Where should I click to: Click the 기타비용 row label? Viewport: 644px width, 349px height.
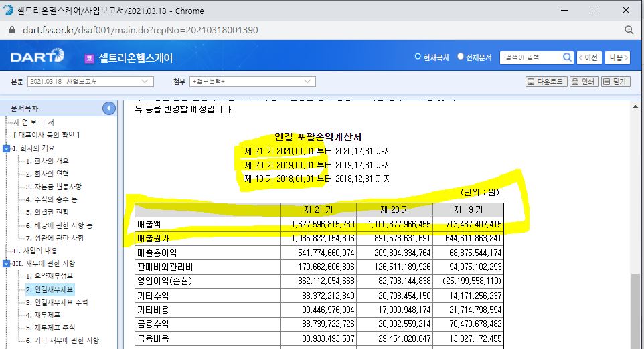tap(153, 310)
